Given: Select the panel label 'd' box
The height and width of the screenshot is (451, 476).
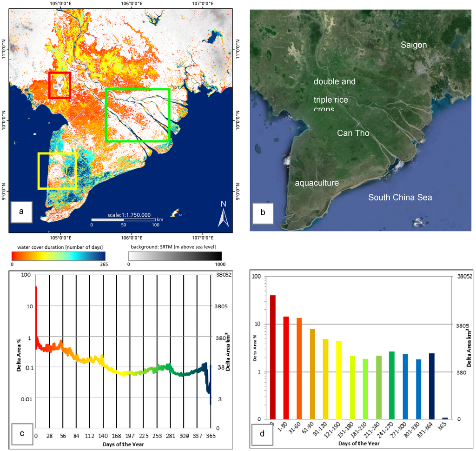Looking at the screenshot, I should [262, 434].
